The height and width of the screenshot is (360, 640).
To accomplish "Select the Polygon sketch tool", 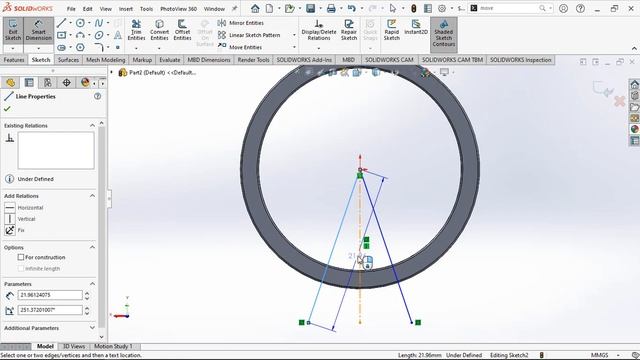I will [x=80, y=48].
